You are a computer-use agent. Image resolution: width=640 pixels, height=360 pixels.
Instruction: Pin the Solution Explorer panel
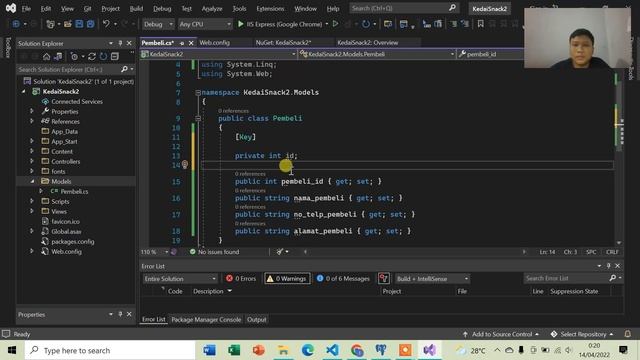[x=120, y=43]
